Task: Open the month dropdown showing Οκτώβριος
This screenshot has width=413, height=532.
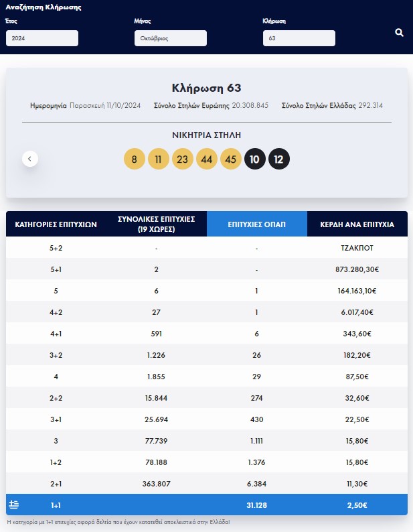Action: tap(171, 38)
